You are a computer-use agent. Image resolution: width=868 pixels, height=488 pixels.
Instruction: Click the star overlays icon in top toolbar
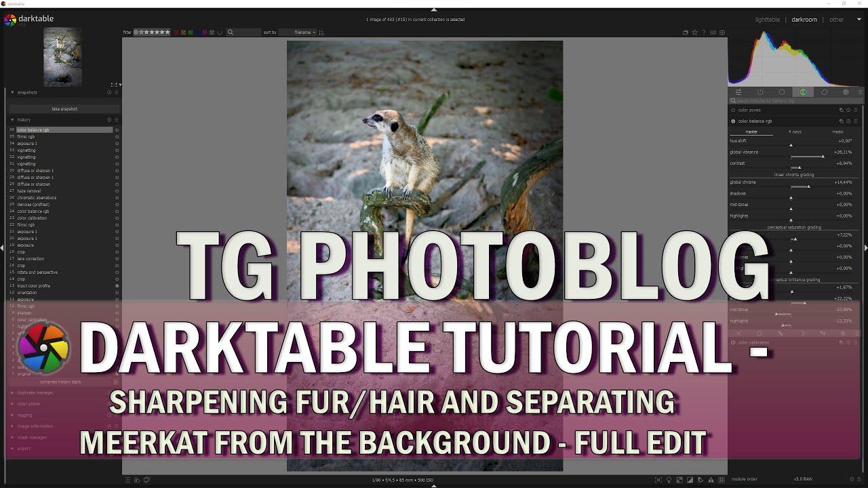click(x=694, y=33)
